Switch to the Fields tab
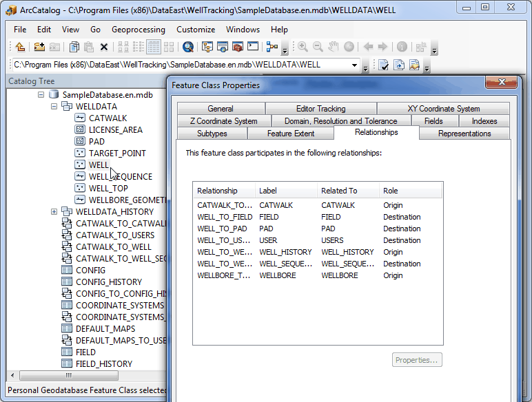The width and height of the screenshot is (532, 402). coord(433,121)
